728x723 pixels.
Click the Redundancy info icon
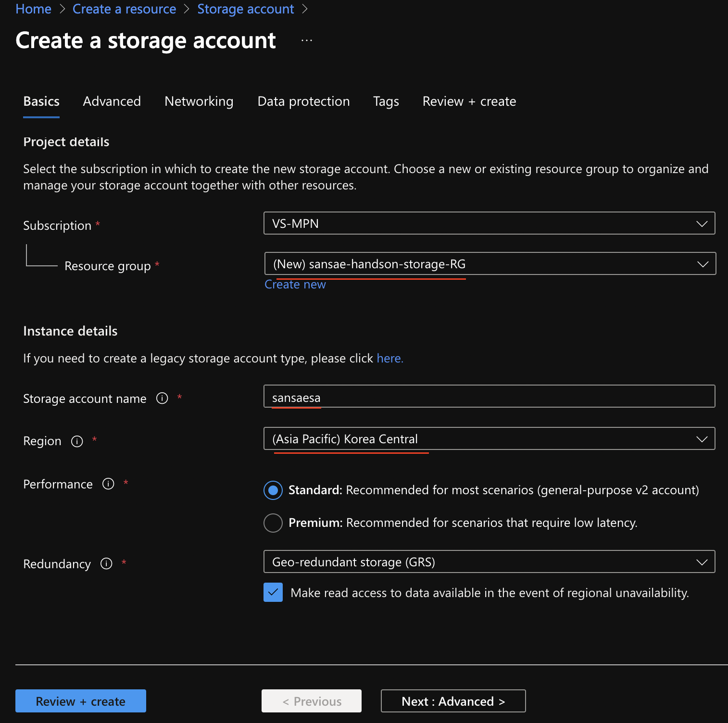(106, 563)
